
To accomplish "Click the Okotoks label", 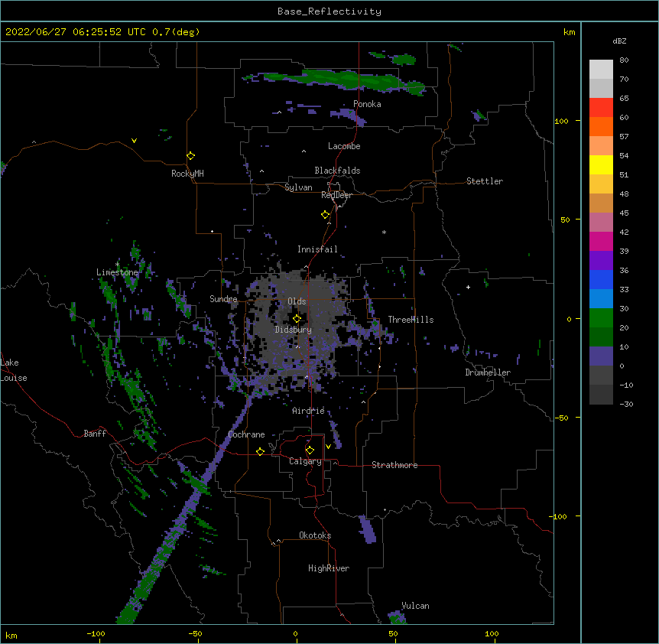I will pyautogui.click(x=315, y=535).
